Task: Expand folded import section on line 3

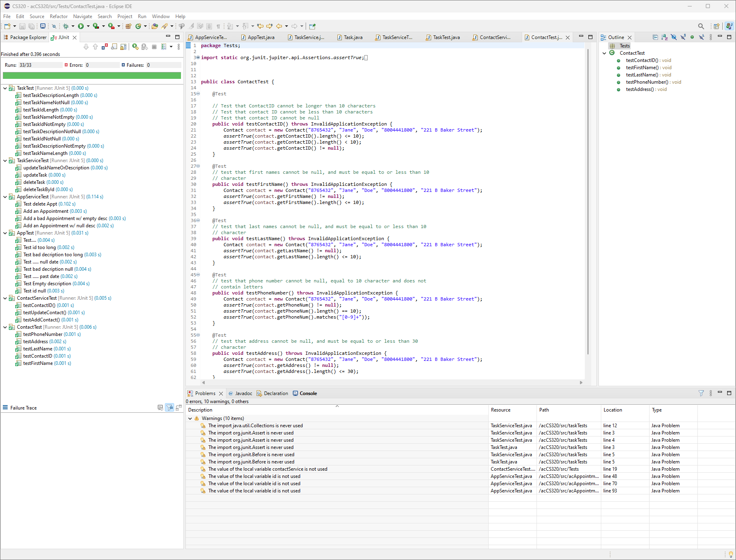Action: (198, 58)
